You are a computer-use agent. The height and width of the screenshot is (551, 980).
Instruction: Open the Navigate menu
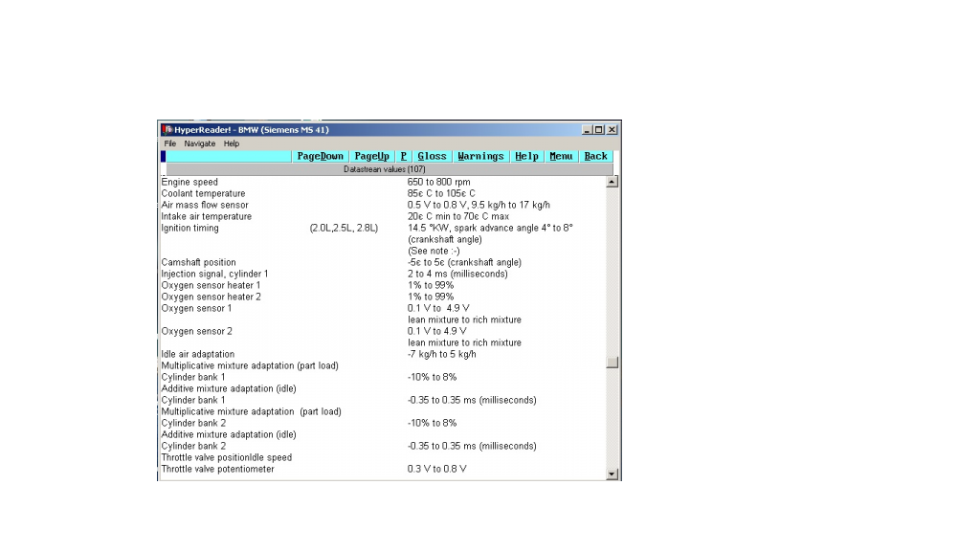tap(200, 143)
